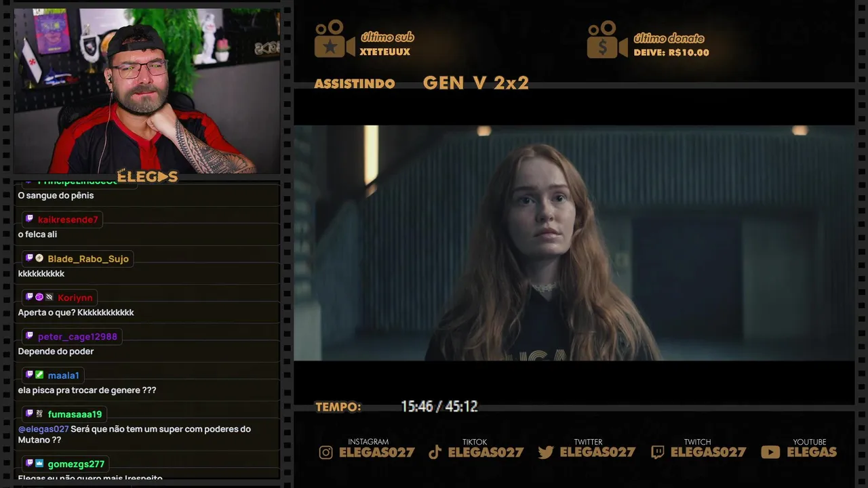Image resolution: width=868 pixels, height=488 pixels.
Task: Click chat message 'O sangue do pênis'
Action: [x=56, y=196]
